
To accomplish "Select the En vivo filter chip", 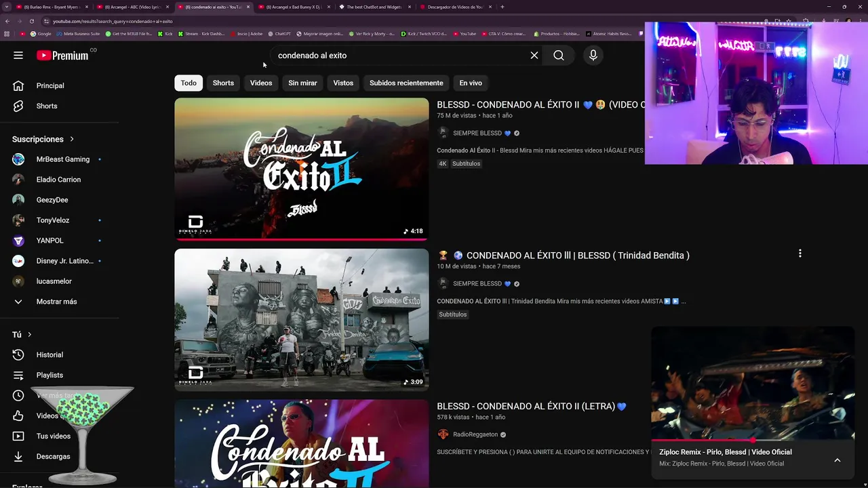I will 471,83.
